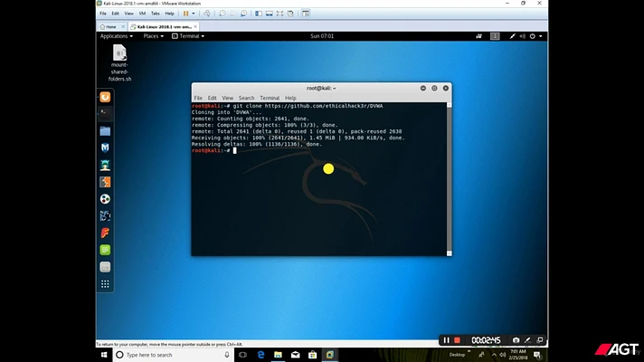
Task: Open VMware Help menu
Action: 170,14
